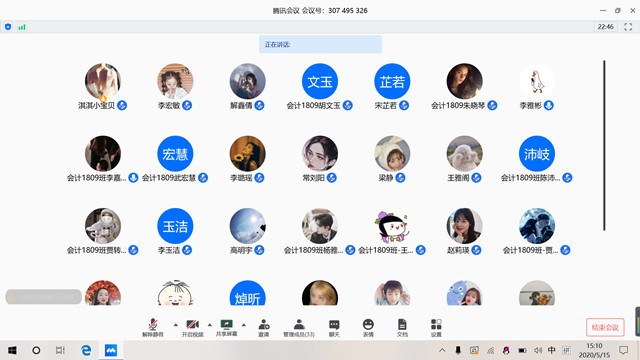
Task: Click the muted mic icon beside 赵莉瑛
Action: point(476,250)
